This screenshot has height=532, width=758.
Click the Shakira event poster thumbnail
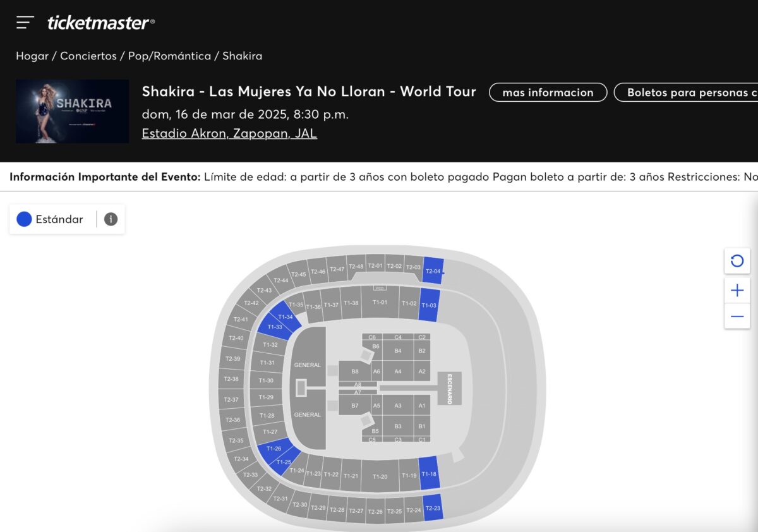pyautogui.click(x=72, y=111)
